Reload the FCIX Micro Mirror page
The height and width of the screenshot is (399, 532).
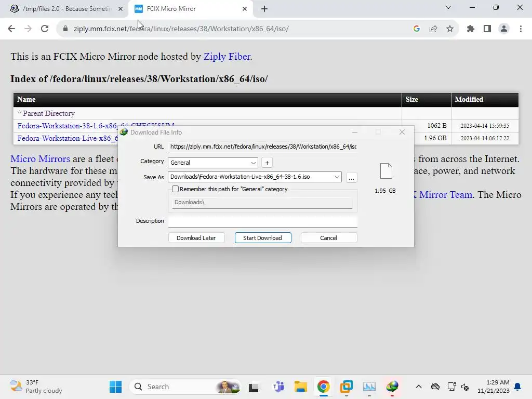(x=45, y=29)
